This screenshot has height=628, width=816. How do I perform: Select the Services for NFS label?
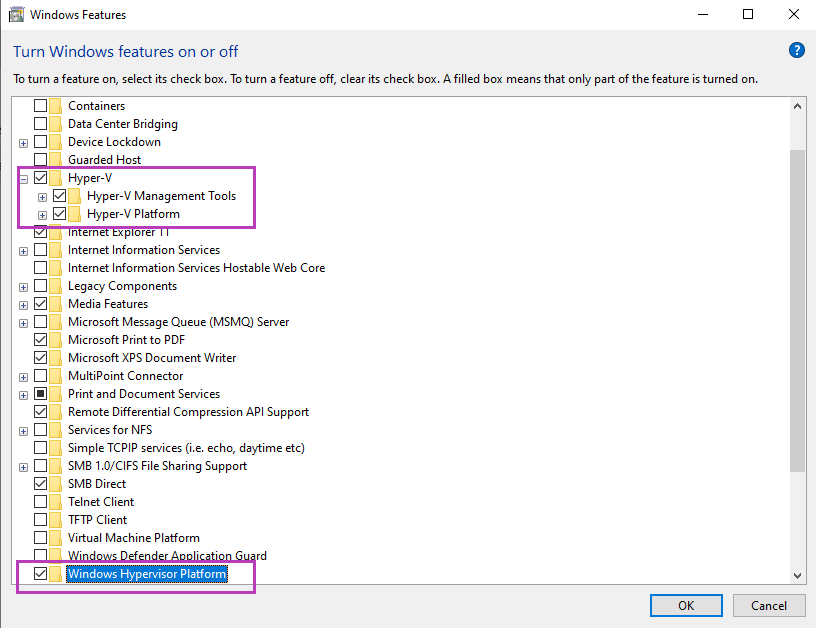tap(110, 430)
